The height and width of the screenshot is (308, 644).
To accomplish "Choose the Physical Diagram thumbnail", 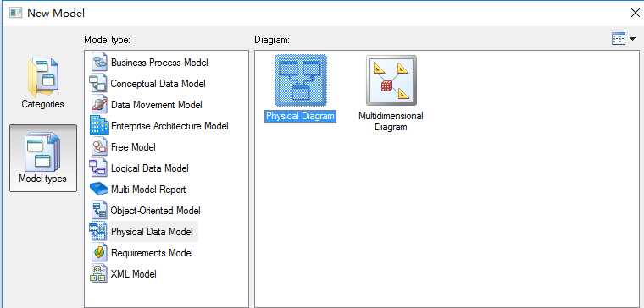I will [301, 80].
